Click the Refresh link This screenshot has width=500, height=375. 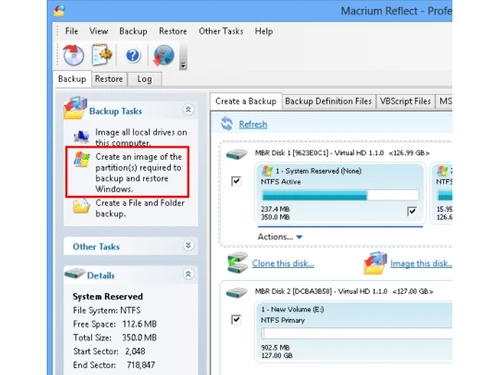pos(253,125)
